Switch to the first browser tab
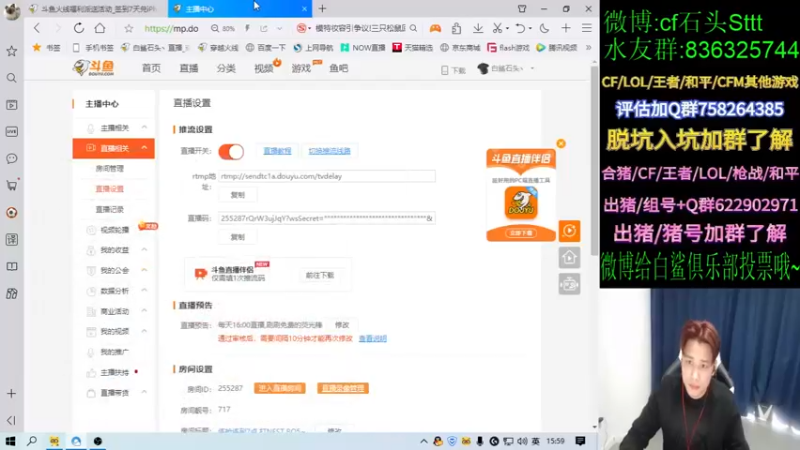Image resolution: width=800 pixels, height=450 pixels. coord(96,9)
